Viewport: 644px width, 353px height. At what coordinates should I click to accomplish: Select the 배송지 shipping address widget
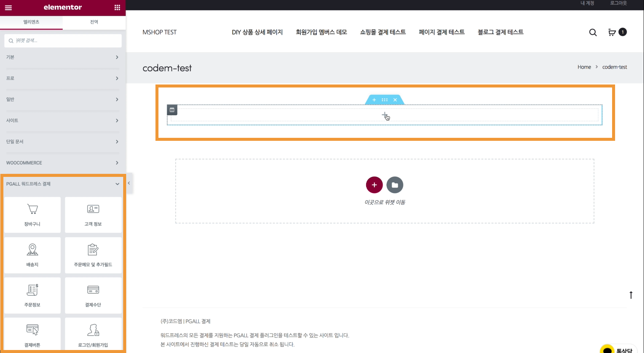point(32,255)
